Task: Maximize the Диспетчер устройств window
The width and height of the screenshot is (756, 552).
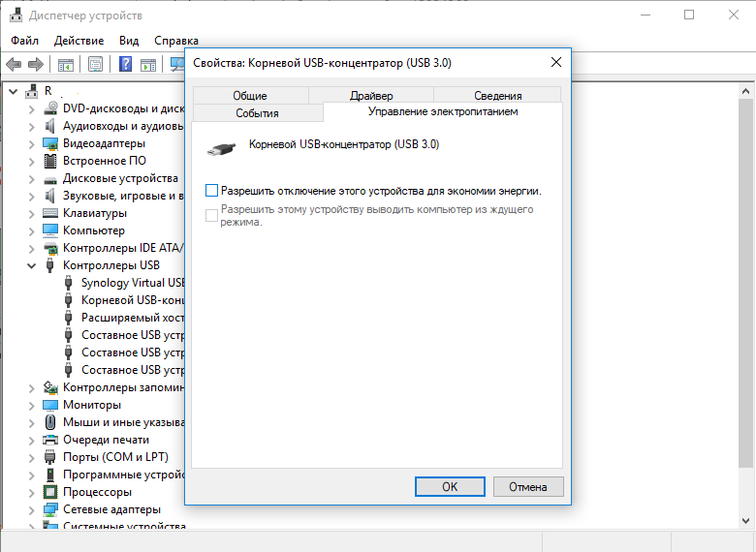Action: pyautogui.click(x=689, y=15)
